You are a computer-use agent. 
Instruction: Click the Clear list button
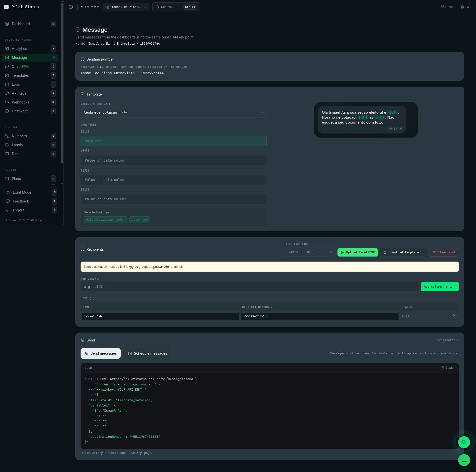(444, 252)
